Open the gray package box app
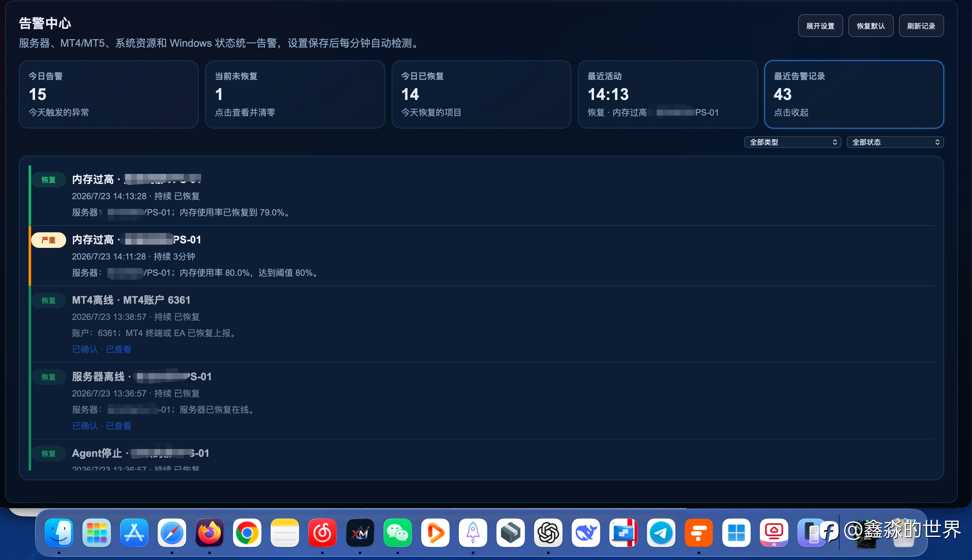This screenshot has width=972, height=560. (511, 533)
